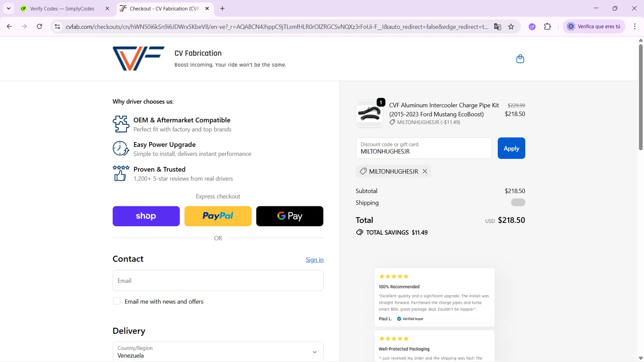The height and width of the screenshot is (362, 644).
Task: Click the Easy Power Upgrade clock icon
Action: (x=121, y=148)
